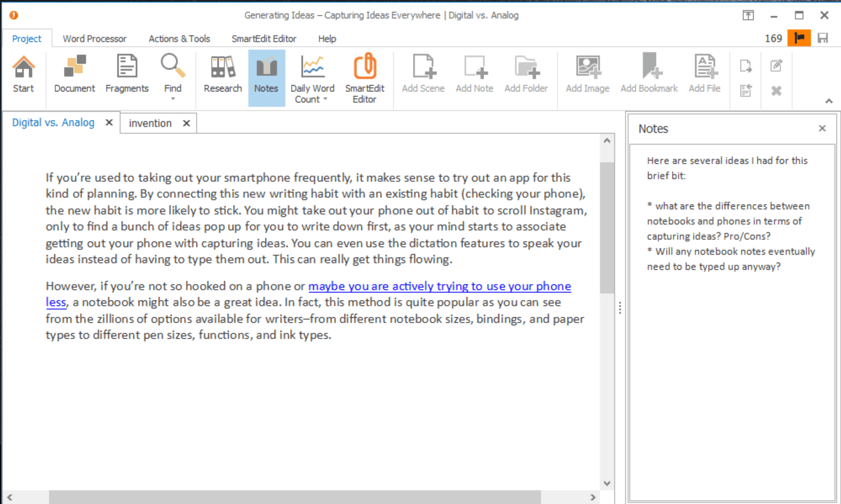Open the Document view
This screenshot has height=504, width=841.
click(x=75, y=75)
